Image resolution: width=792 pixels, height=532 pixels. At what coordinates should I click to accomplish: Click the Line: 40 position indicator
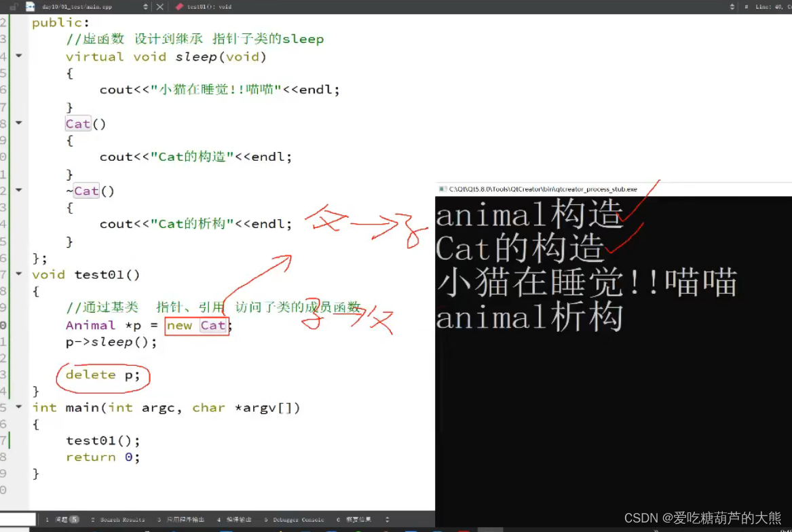(x=768, y=7)
